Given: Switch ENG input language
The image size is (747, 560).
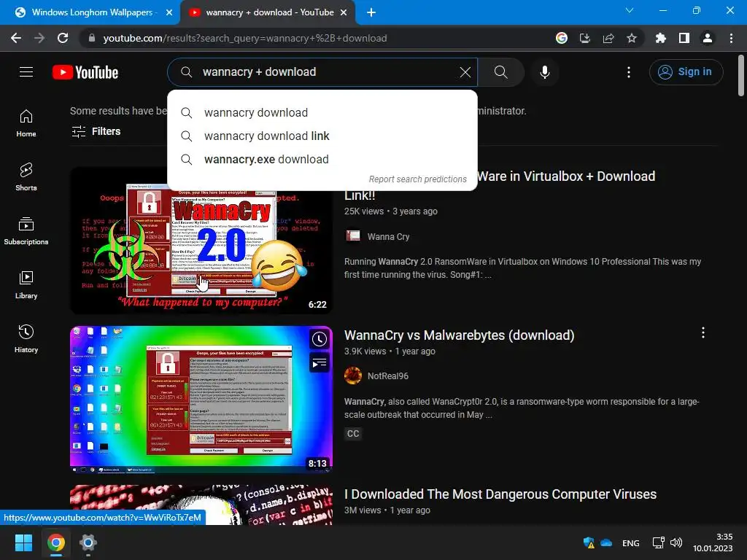Looking at the screenshot, I should [x=631, y=542].
